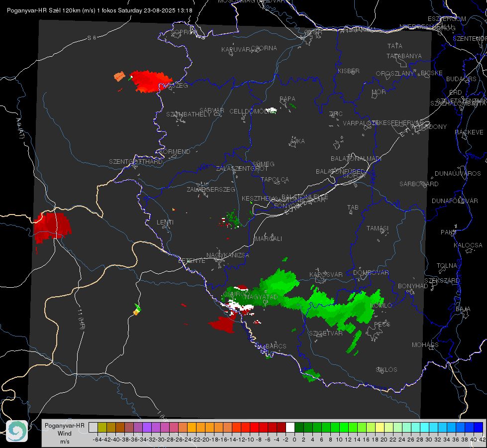Click the BARCS city label
This screenshot has height=448, width=487.
(x=276, y=346)
